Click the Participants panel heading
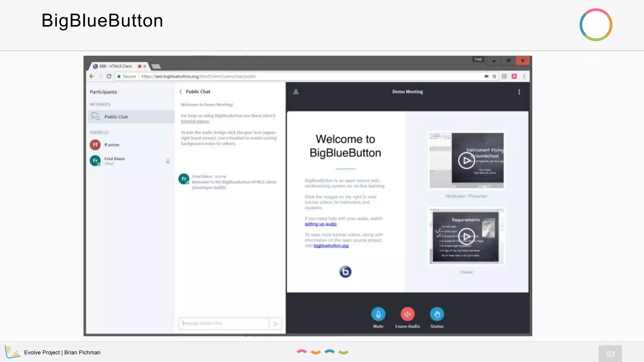 click(x=103, y=92)
